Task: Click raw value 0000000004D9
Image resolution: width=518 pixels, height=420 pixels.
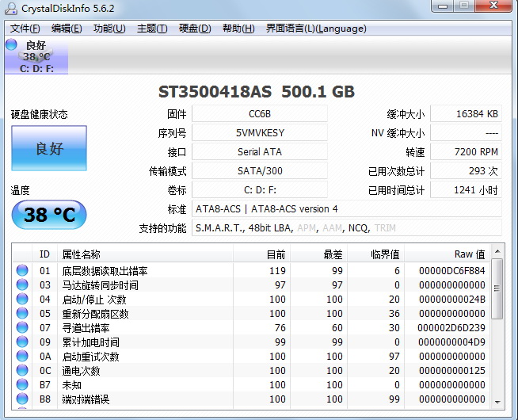Action: [451, 342]
